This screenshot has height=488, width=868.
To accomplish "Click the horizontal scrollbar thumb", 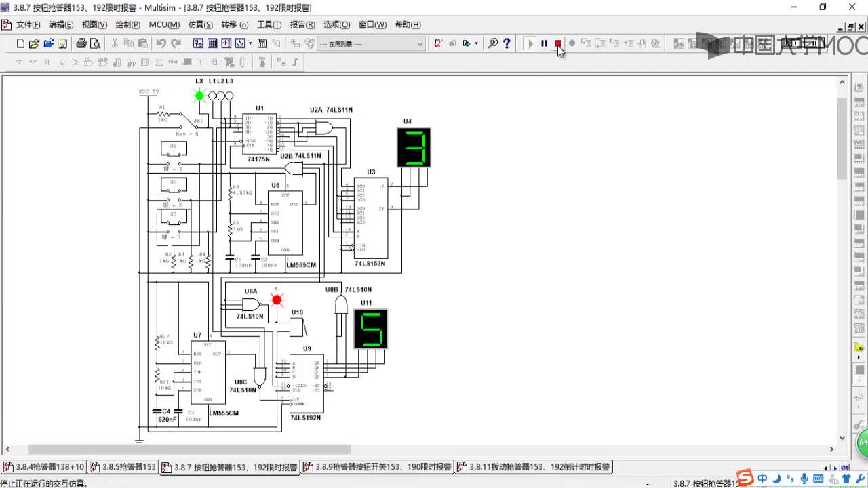I will pyautogui.click(x=189, y=449).
